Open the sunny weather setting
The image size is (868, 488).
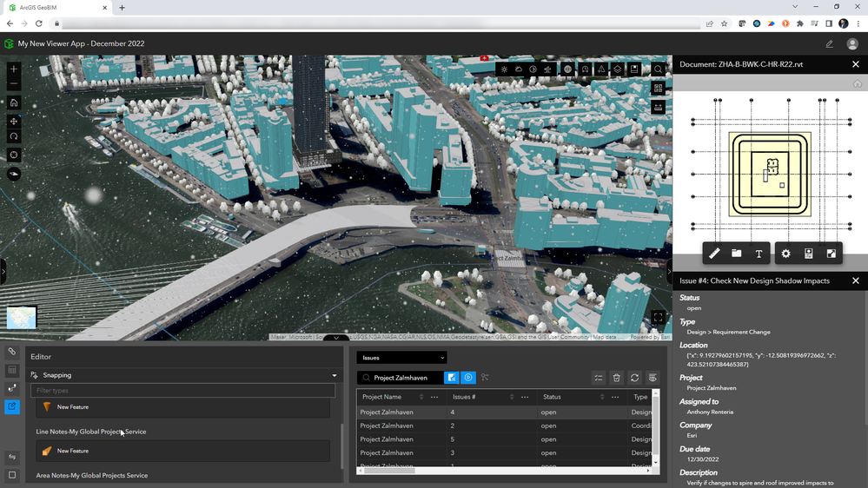504,69
